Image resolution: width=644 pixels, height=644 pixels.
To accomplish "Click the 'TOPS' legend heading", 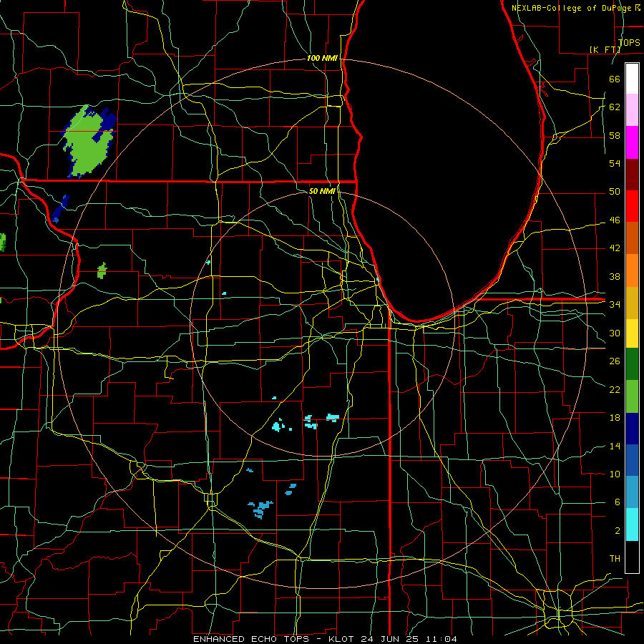I will click(x=629, y=42).
